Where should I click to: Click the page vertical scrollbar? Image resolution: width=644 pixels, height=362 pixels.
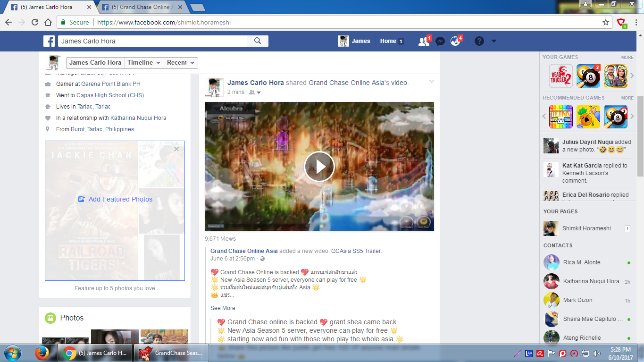(640, 136)
